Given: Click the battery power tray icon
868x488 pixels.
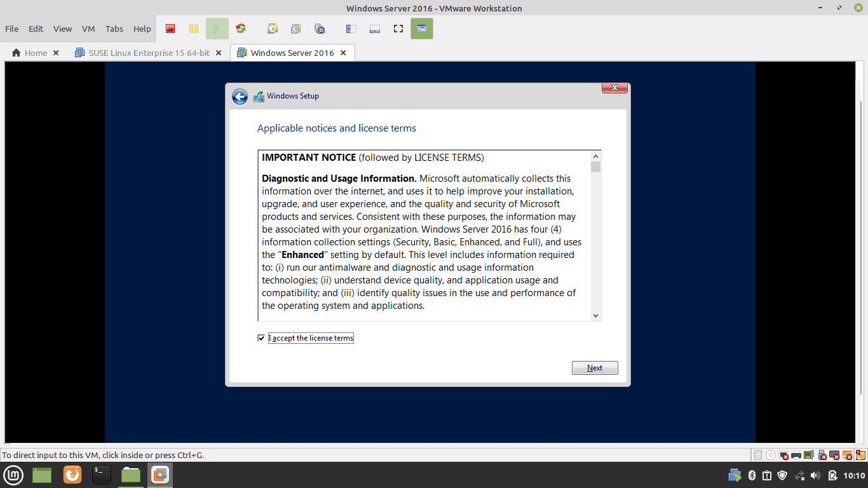Looking at the screenshot, I should [832, 475].
